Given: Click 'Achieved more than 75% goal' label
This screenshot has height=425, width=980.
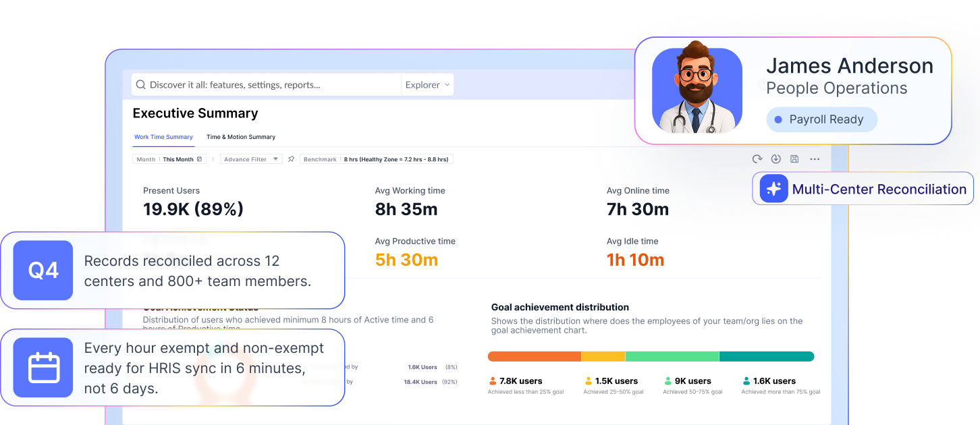Looking at the screenshot, I should tap(781, 392).
